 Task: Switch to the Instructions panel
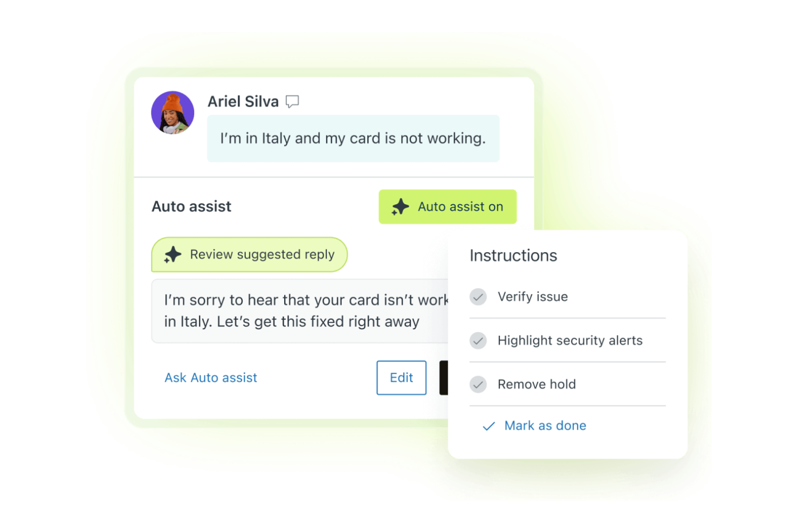[x=513, y=255]
